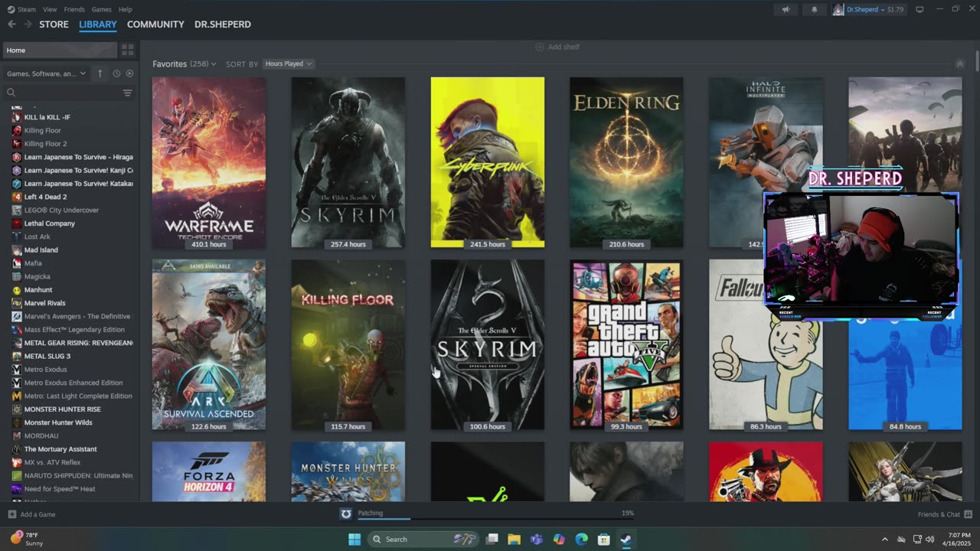980x551 pixels.
Task: Click the recent activity clock icon
Action: (x=116, y=73)
